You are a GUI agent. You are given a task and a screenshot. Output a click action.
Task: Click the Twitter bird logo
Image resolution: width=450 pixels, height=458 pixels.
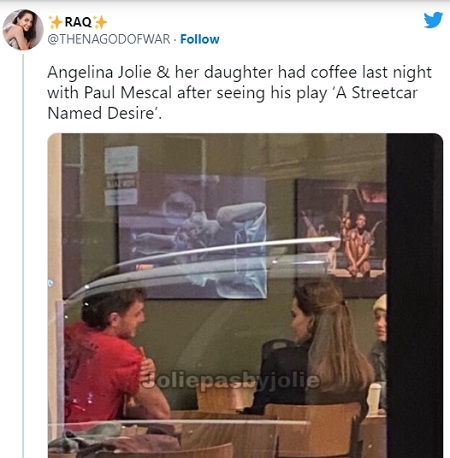(433, 20)
